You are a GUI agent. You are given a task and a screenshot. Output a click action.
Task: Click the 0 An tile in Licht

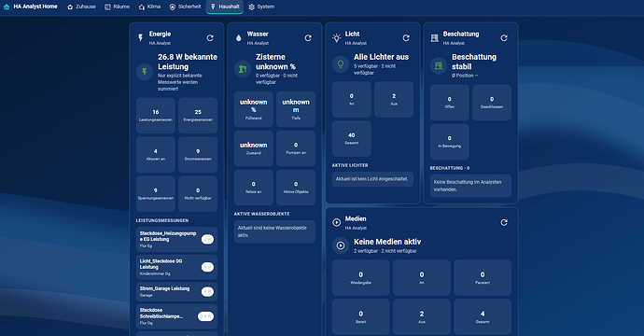click(x=352, y=100)
